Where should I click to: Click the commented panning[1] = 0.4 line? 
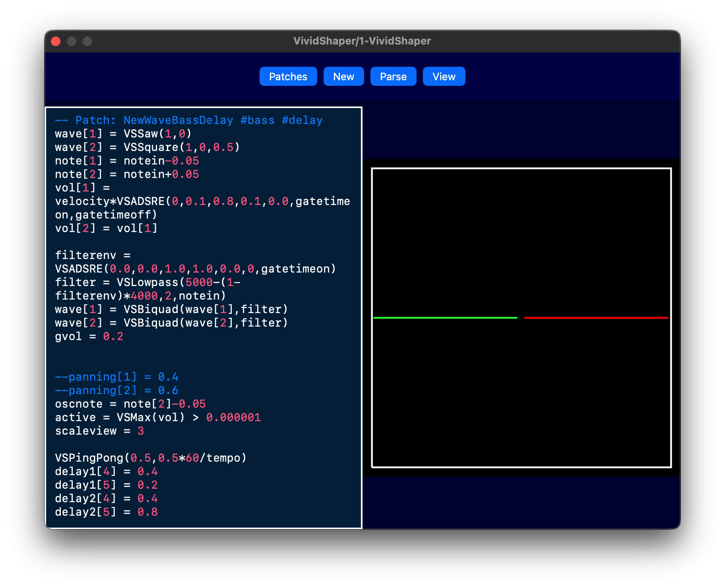point(117,377)
